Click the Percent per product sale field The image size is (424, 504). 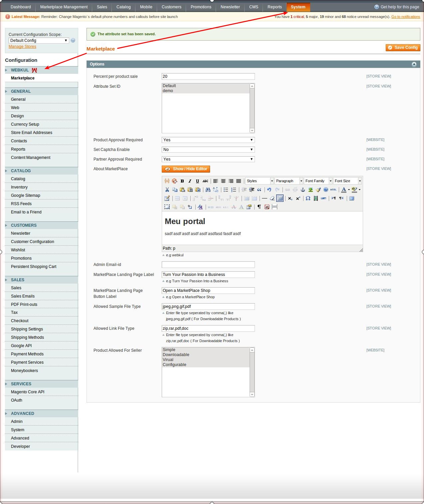click(208, 76)
